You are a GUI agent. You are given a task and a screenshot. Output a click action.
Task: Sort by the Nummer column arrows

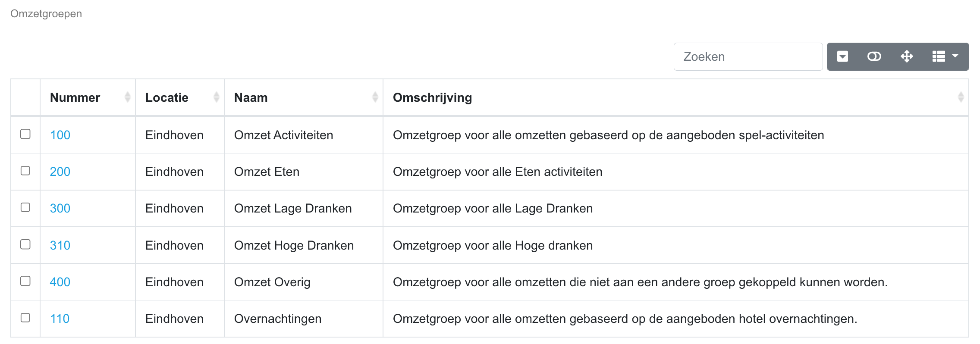[127, 97]
